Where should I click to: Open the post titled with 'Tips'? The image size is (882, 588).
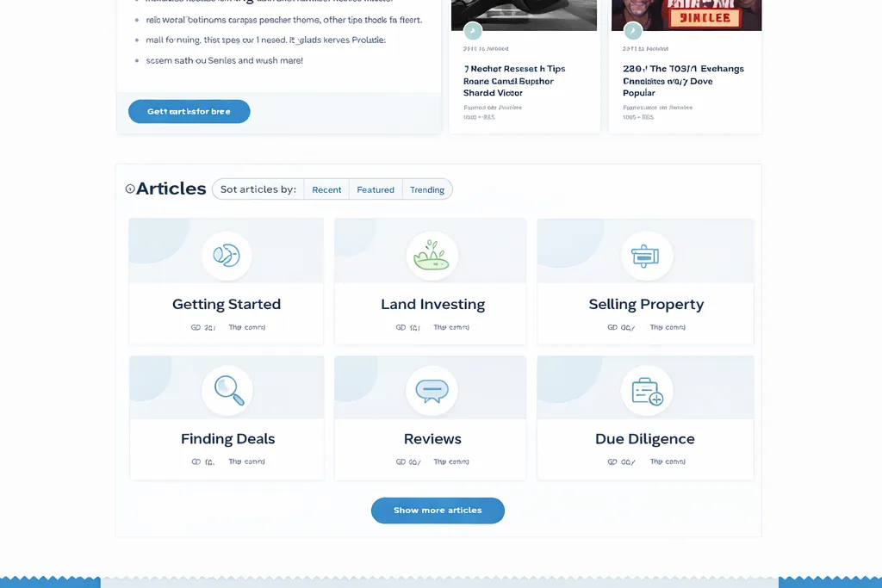pos(514,81)
